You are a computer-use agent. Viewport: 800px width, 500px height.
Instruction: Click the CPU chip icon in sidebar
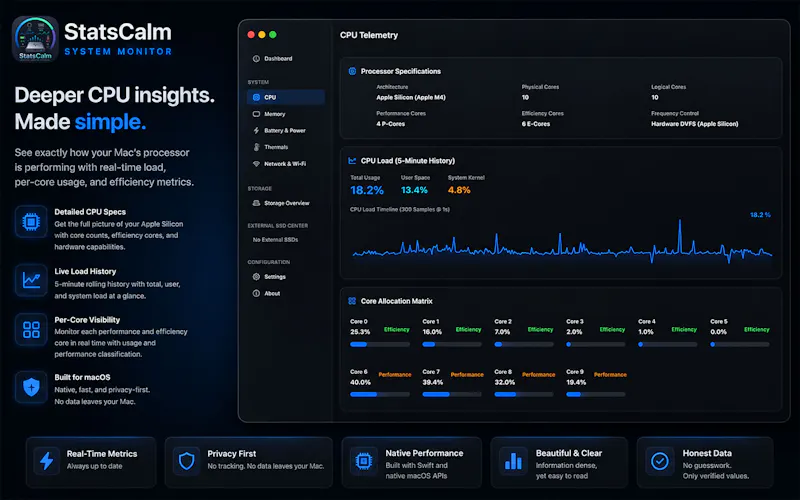(x=256, y=97)
